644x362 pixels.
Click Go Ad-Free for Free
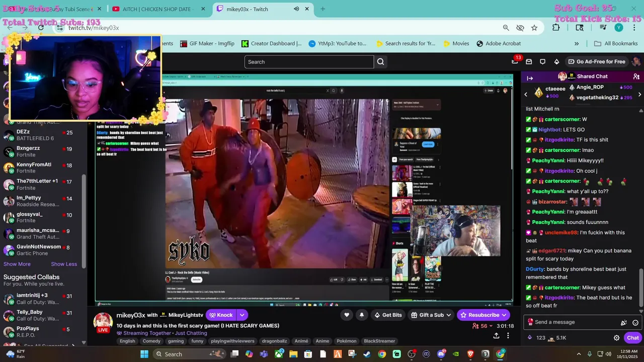point(597,62)
